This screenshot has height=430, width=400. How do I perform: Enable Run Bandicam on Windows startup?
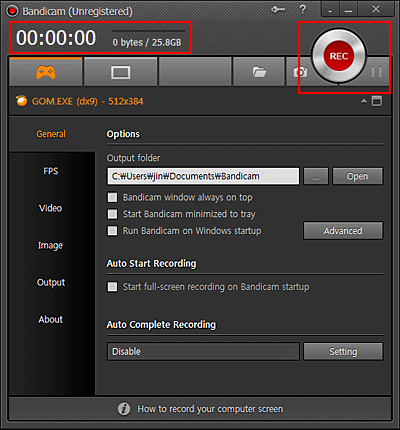click(112, 230)
